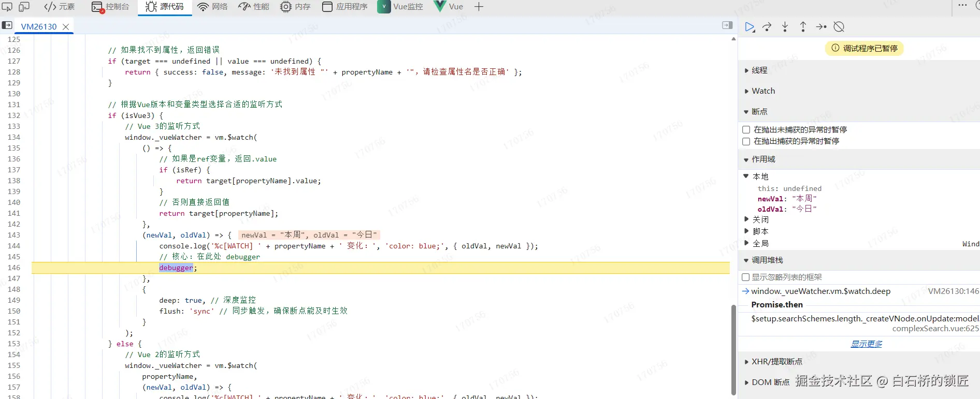Open the 内存 (Memory) tab
This screenshot has width=980, height=399.
coord(295,7)
